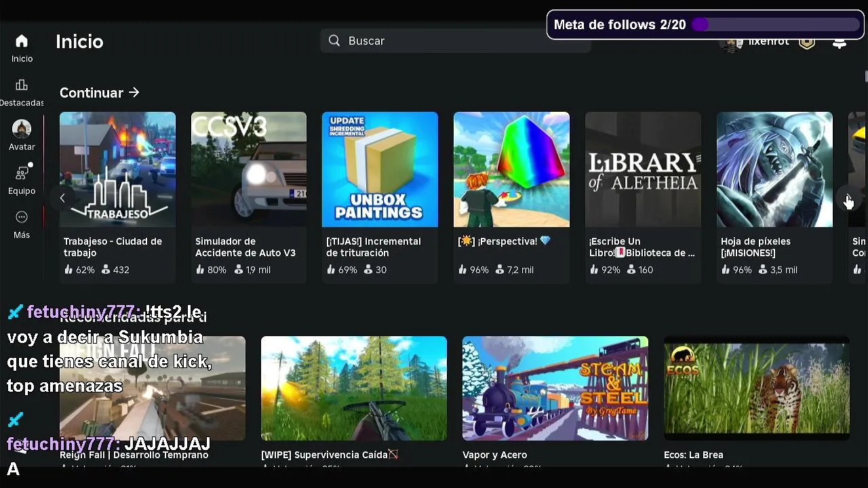Click 'Ecos: La Brea' game title
868x488 pixels.
tap(694, 455)
